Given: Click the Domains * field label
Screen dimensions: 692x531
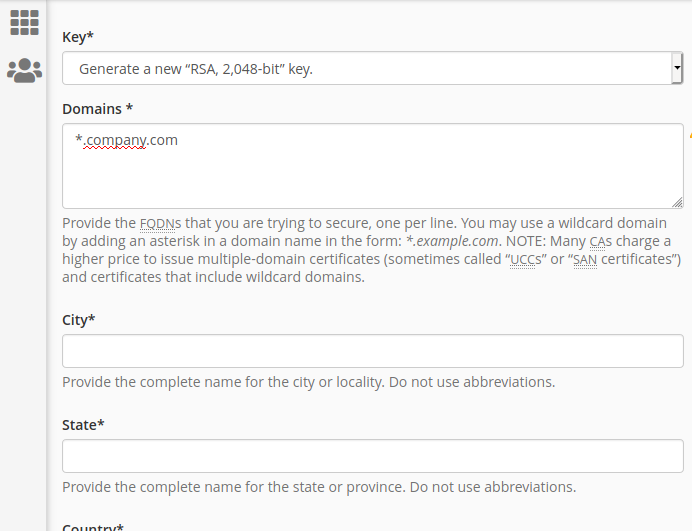Looking at the screenshot, I should [98, 109].
